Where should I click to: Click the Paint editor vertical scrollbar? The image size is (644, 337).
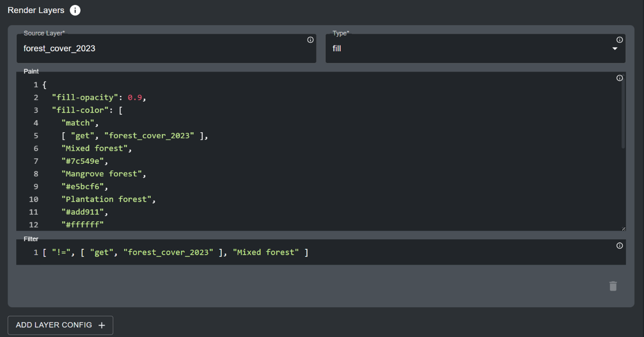(x=623, y=117)
